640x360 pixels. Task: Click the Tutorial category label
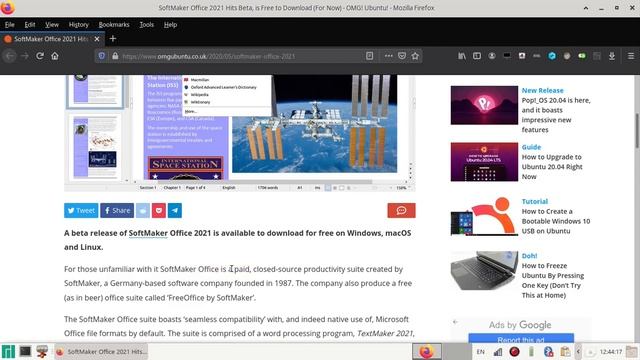534,201
